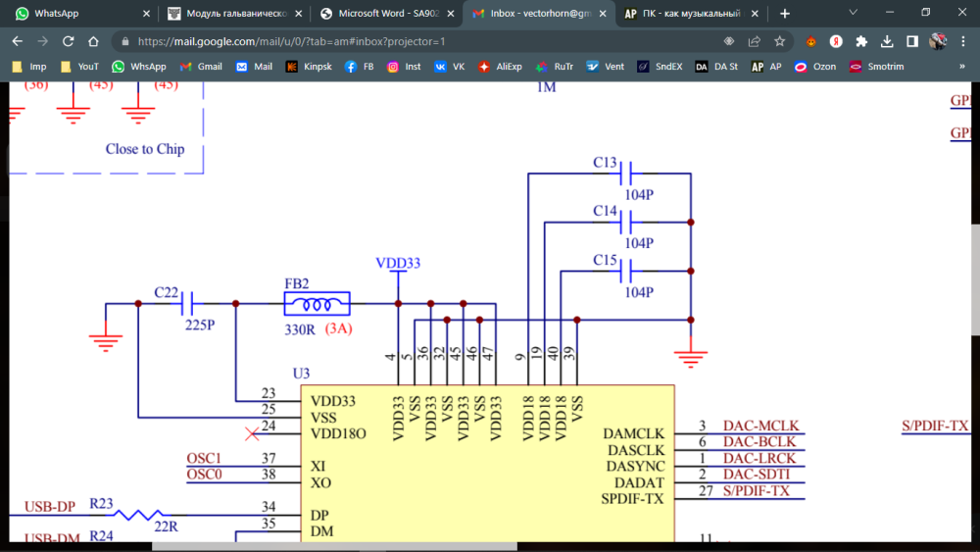This screenshot has width=980, height=552.
Task: Open the share page icon in address bar
Action: click(755, 41)
